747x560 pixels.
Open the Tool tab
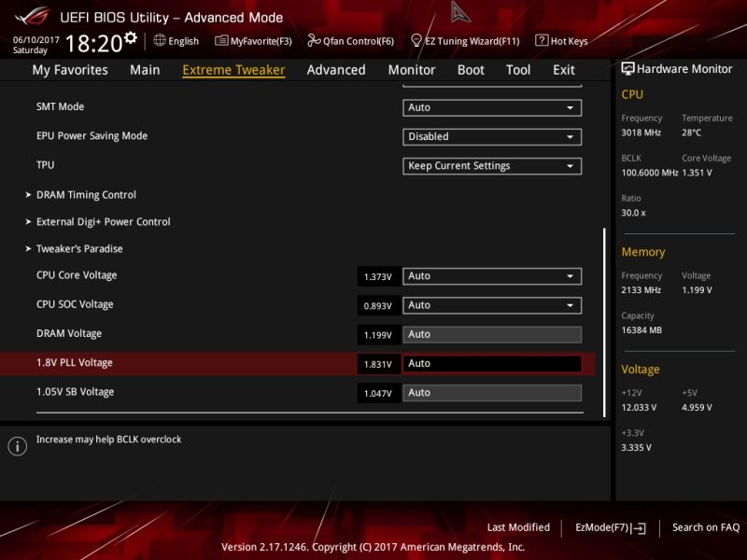[x=518, y=70]
